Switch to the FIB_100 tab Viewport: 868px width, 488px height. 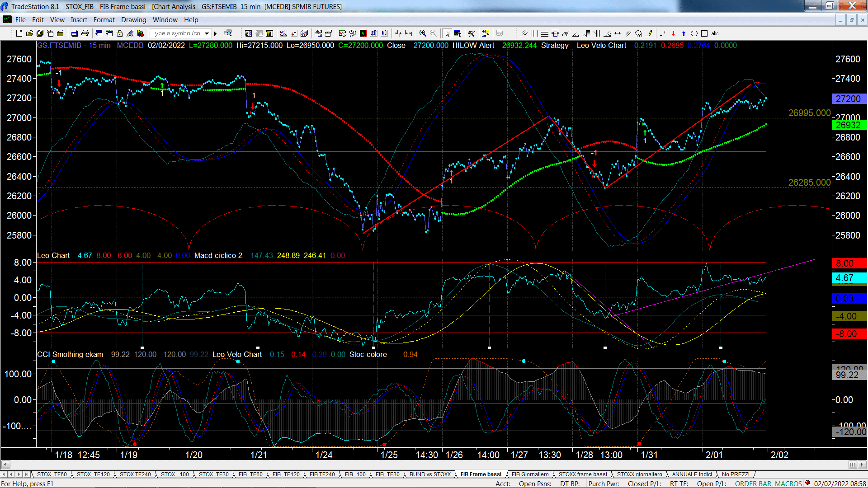pos(355,474)
